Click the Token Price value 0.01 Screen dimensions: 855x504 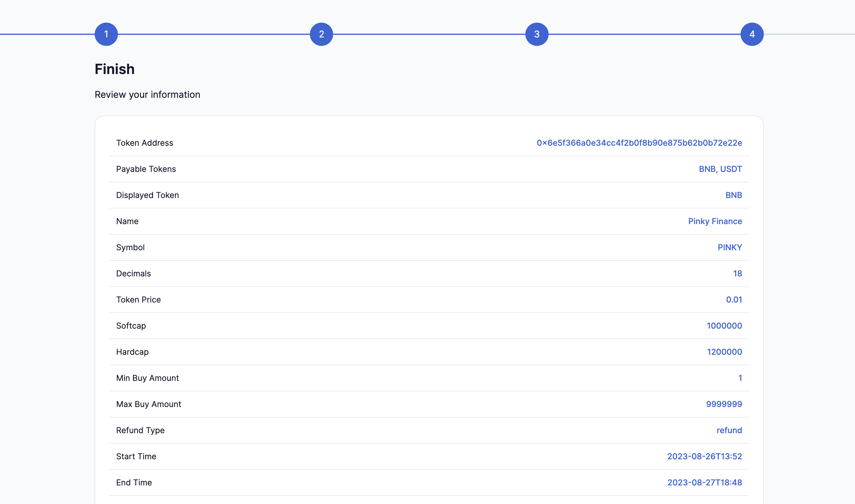(x=734, y=300)
